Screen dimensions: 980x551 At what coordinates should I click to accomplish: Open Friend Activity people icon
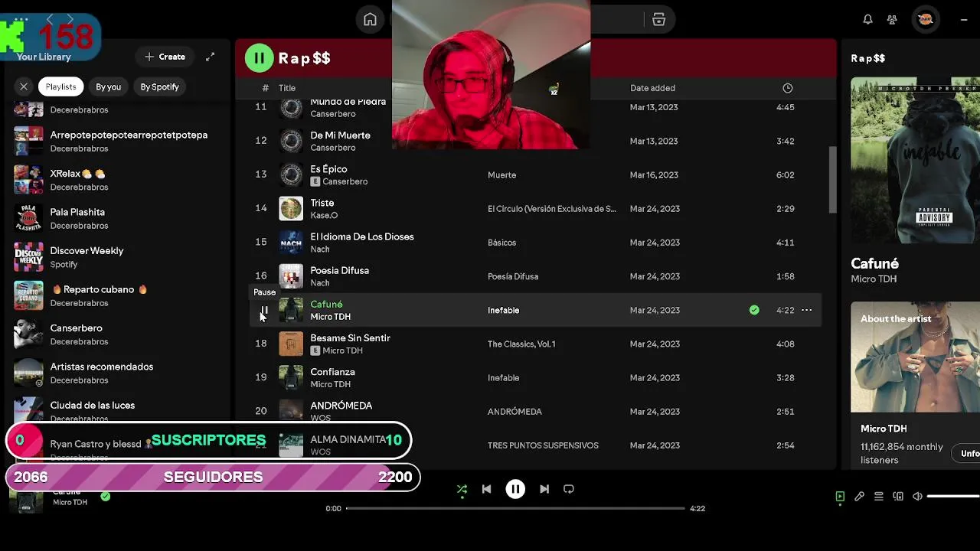click(892, 20)
